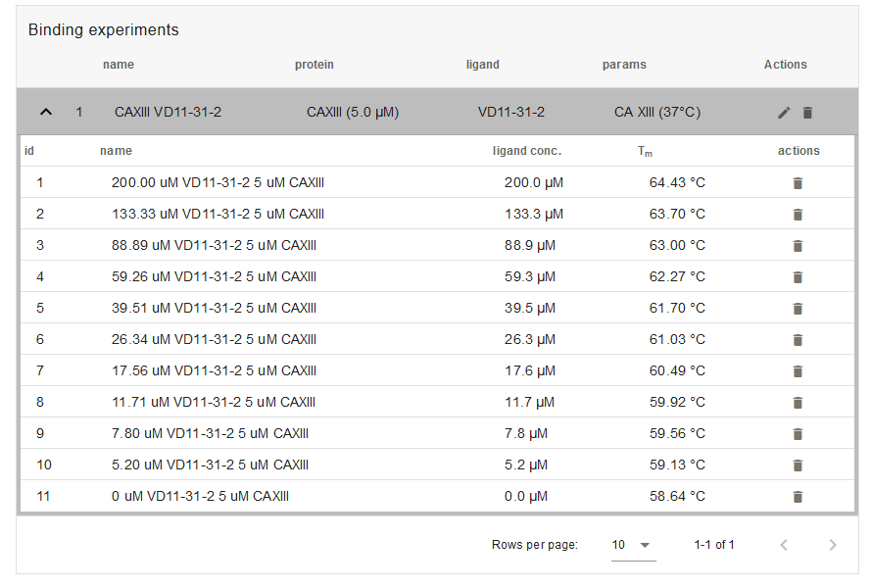Delete the 88.89 uM measurement row

coord(798,246)
